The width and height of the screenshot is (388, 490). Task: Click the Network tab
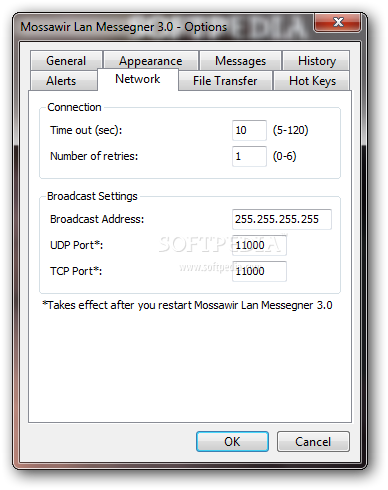[x=138, y=79]
